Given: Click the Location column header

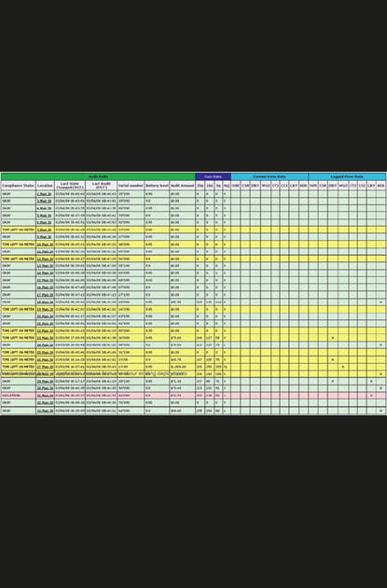Looking at the screenshot, I should coord(45,185).
